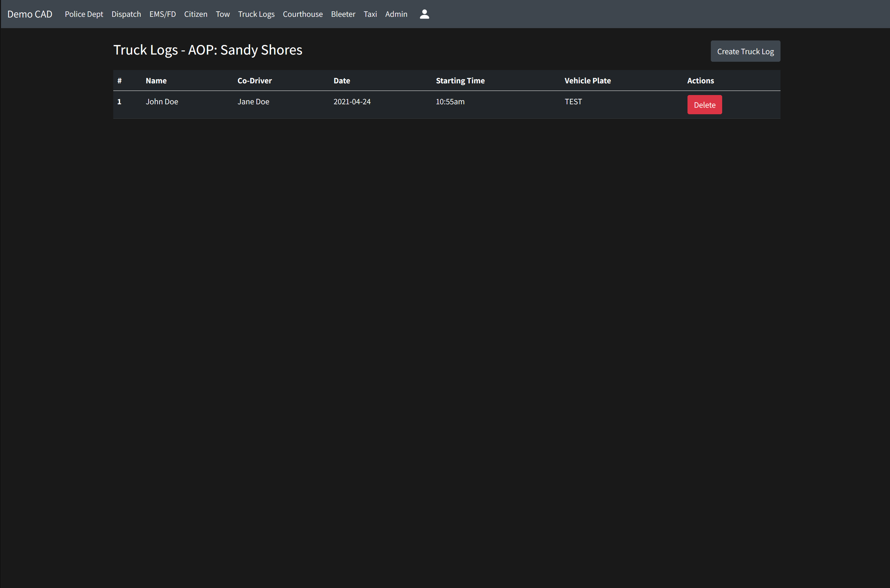Click the Name column header

(x=156, y=81)
